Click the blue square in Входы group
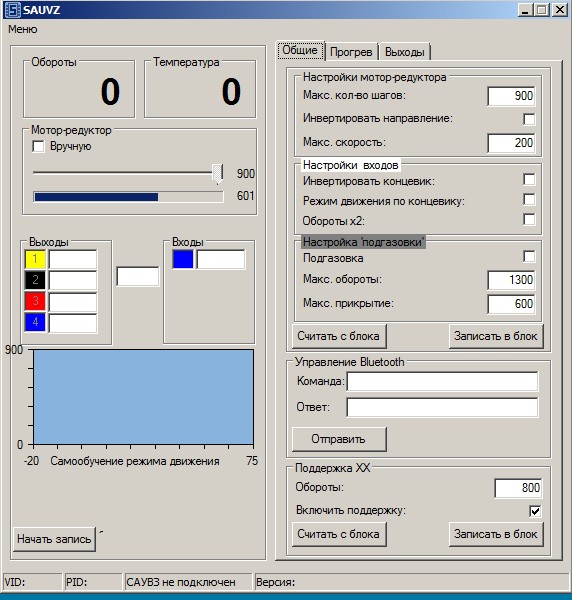The width and height of the screenshot is (572, 600). pos(183,259)
